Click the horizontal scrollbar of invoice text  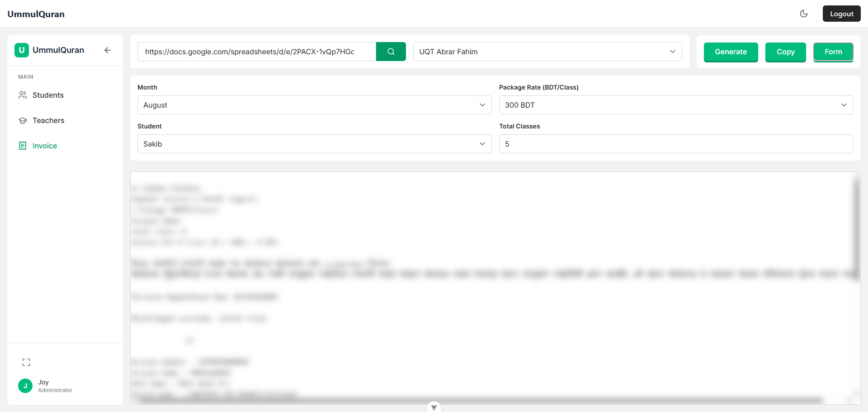[479, 400]
